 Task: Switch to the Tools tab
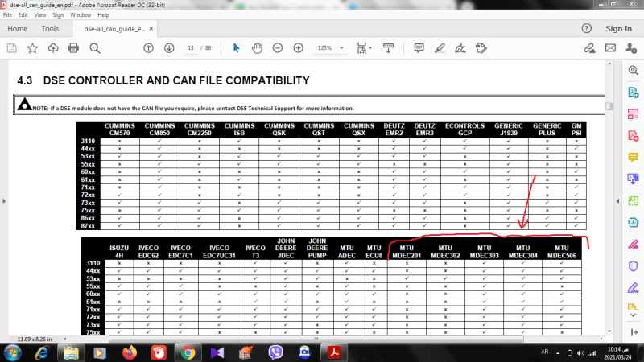point(50,28)
